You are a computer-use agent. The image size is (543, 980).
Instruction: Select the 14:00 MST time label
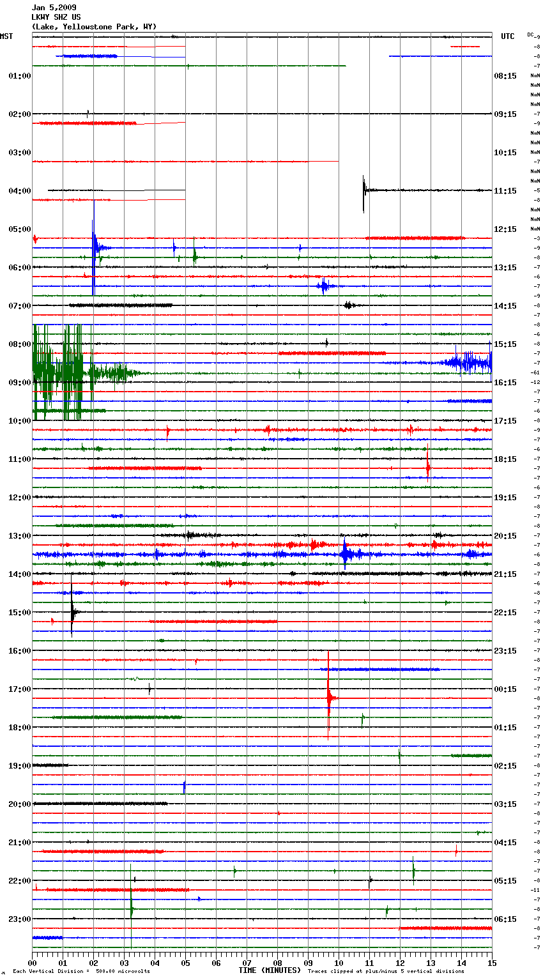coord(20,574)
